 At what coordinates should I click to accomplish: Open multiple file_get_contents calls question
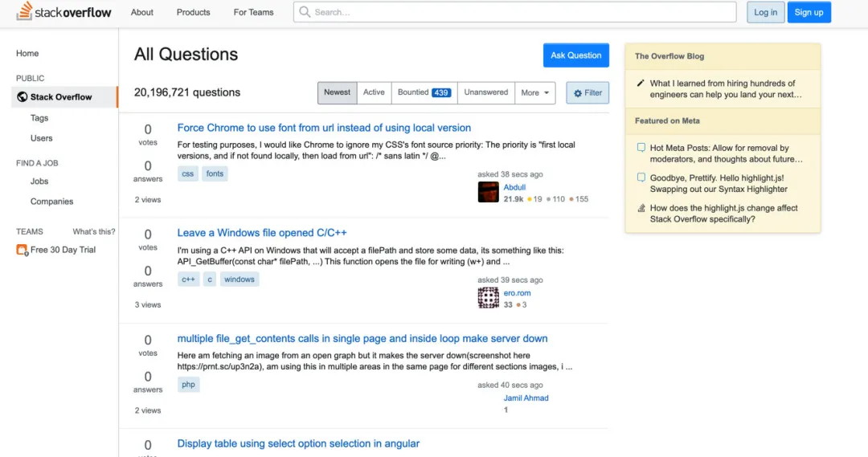coord(362,339)
